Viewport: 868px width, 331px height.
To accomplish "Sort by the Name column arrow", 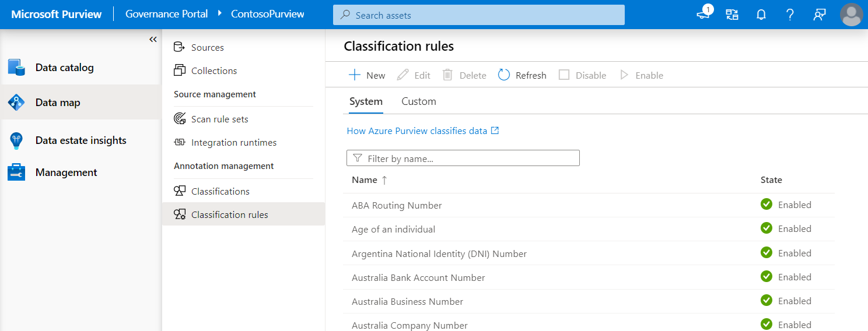I will (x=384, y=180).
